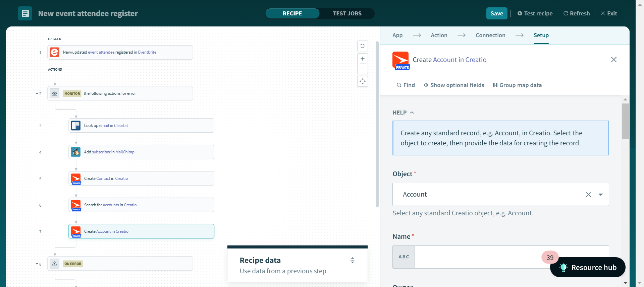
Task: Go to the Connection setup step
Action: (490, 35)
